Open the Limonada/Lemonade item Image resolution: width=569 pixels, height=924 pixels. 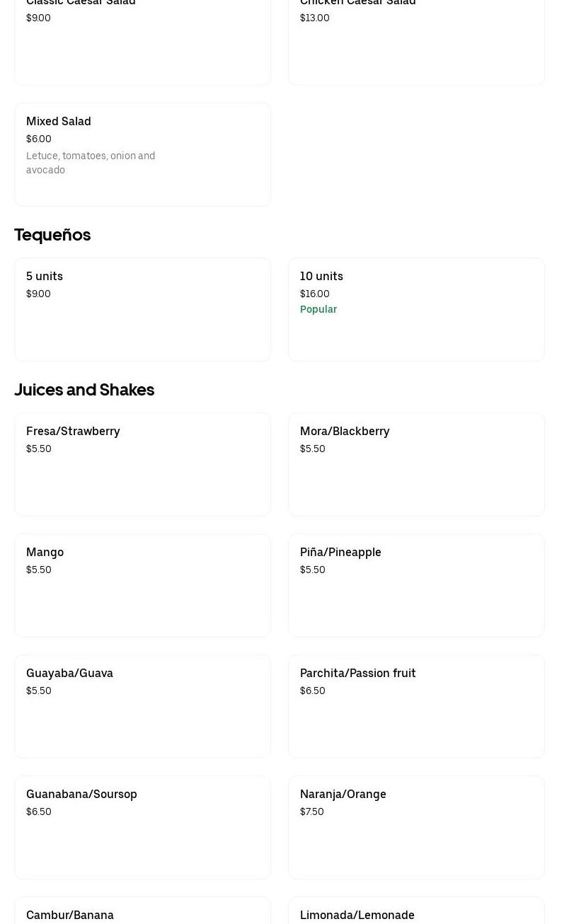point(416,913)
